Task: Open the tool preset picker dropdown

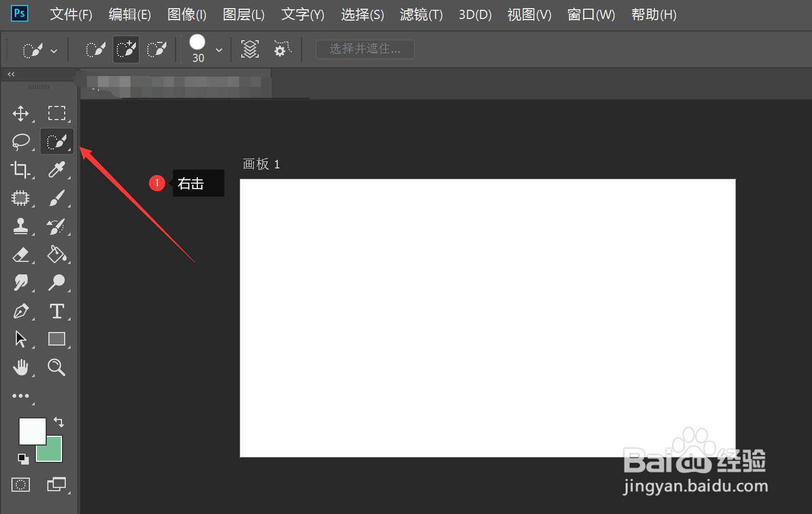Action: pos(54,49)
